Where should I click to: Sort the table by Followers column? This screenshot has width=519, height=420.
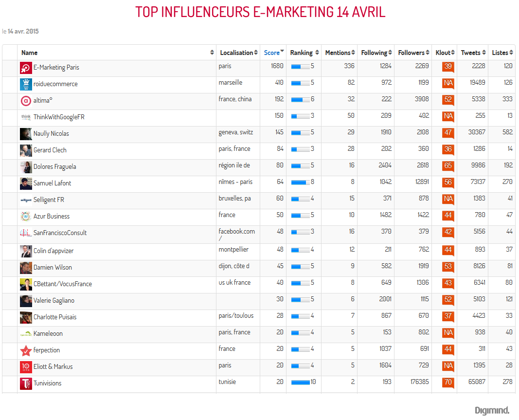(x=413, y=53)
